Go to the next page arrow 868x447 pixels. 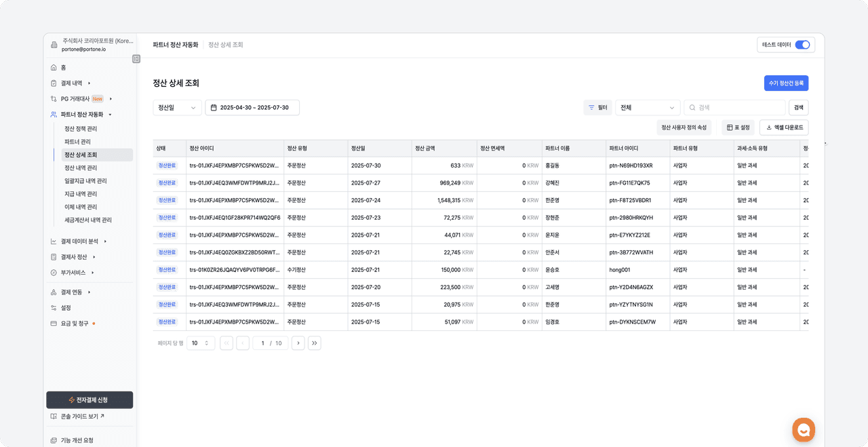point(298,343)
